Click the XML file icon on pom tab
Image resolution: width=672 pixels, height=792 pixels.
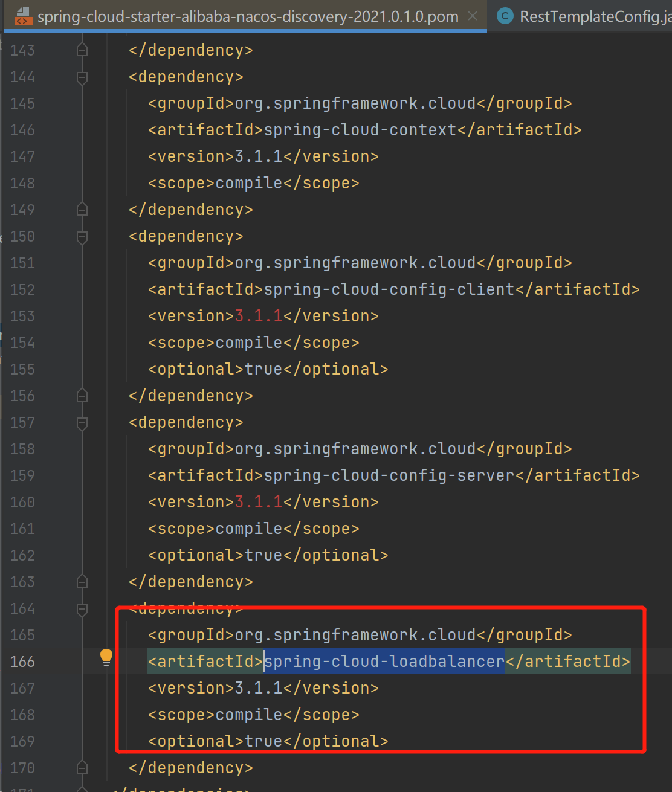[x=23, y=16]
